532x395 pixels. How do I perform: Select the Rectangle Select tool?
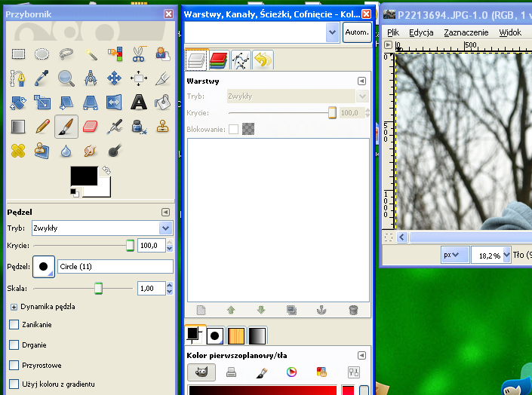point(18,54)
